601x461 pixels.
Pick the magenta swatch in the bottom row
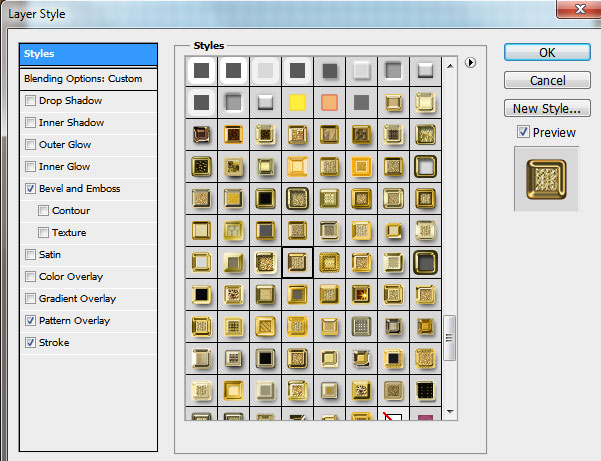tap(425, 414)
